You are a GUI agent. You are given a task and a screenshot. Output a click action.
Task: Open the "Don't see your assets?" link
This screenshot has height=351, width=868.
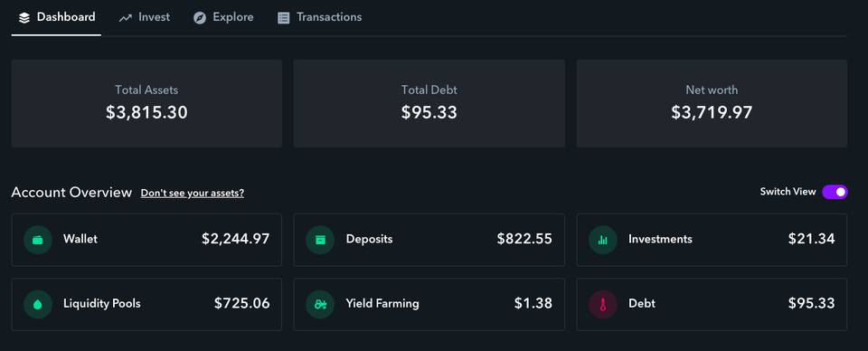click(192, 194)
